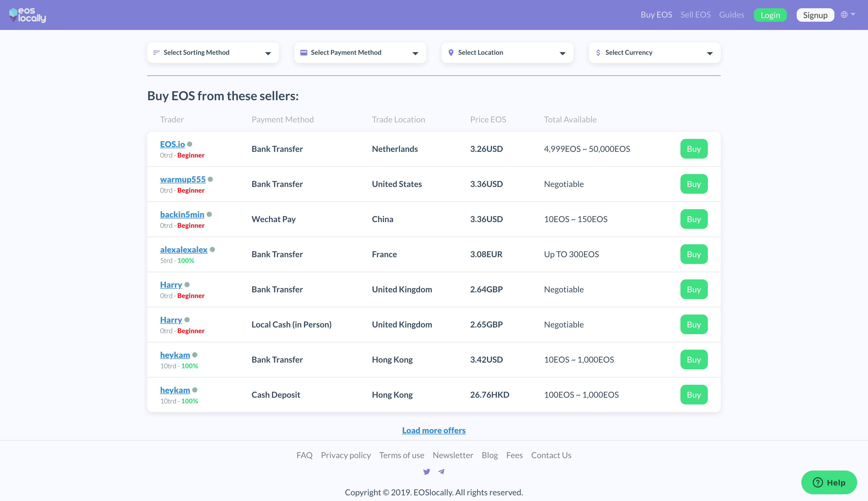868x501 pixels.
Task: Click the EOSlocally logo icon
Action: coord(13,15)
